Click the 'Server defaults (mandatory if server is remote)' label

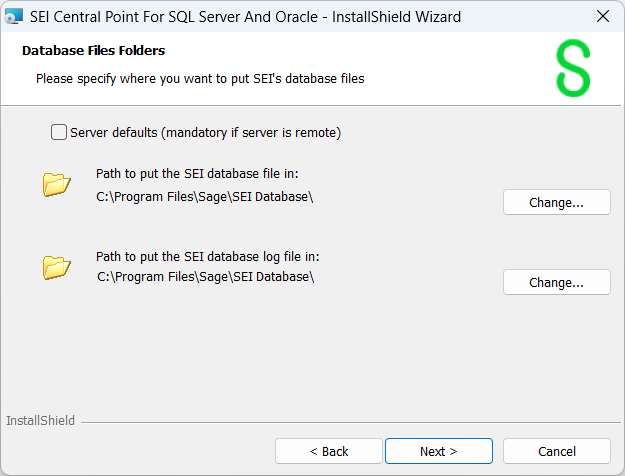[205, 132]
